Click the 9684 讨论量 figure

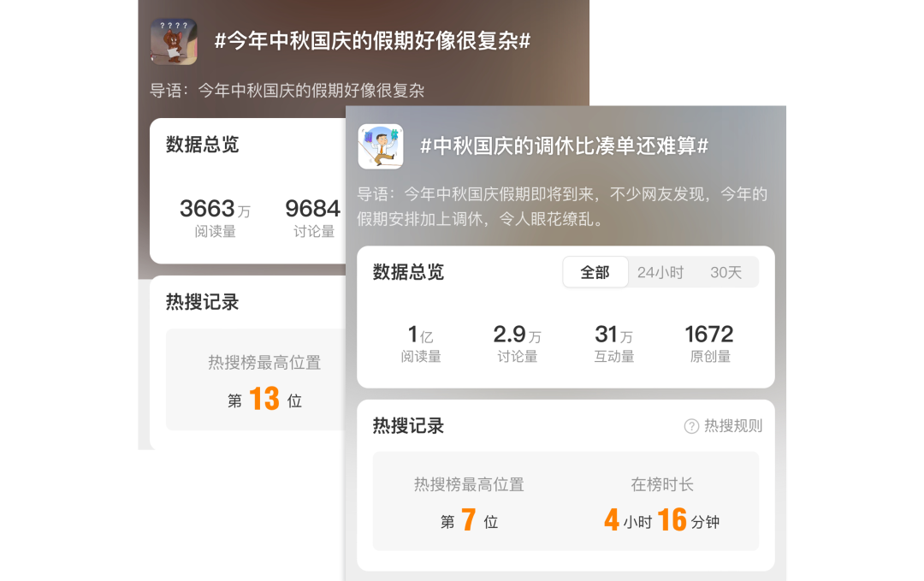(313, 218)
